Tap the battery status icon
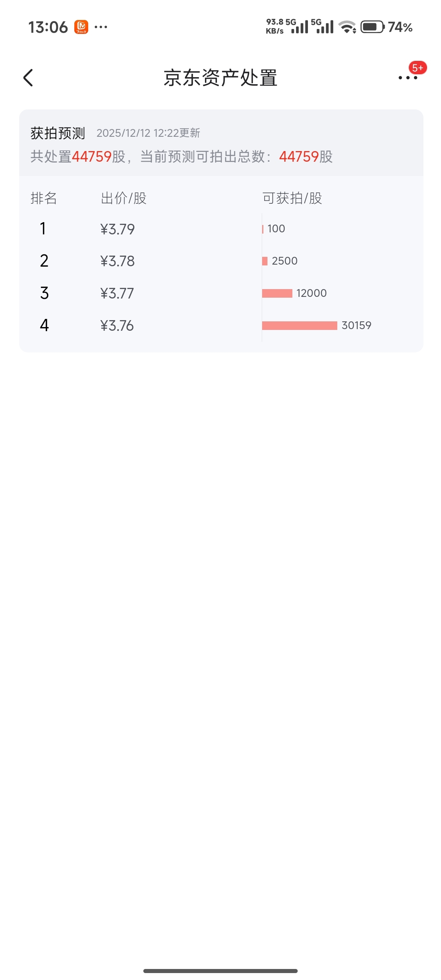441x980 pixels. click(x=372, y=27)
